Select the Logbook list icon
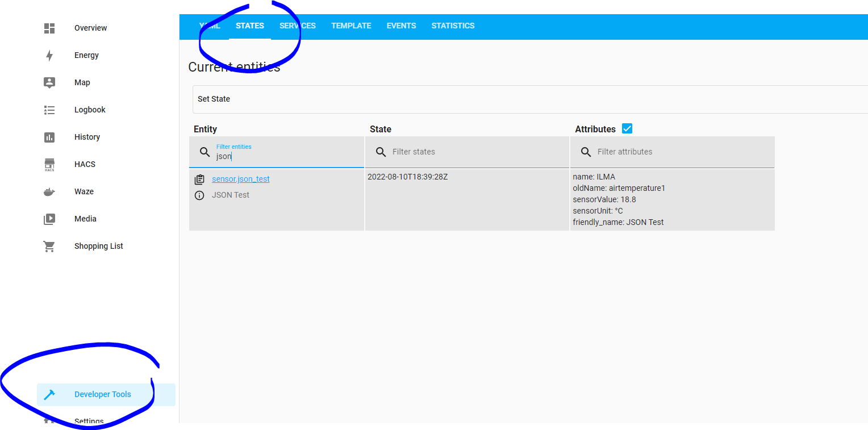The height and width of the screenshot is (430, 868). (x=49, y=109)
